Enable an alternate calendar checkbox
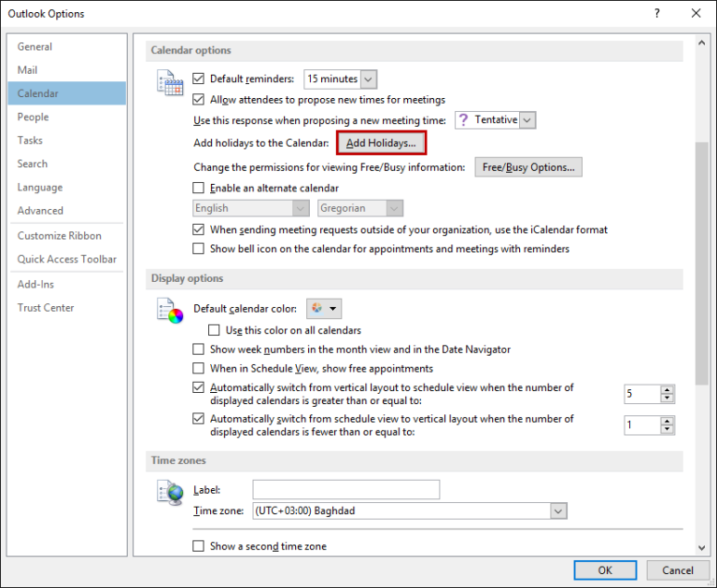The image size is (717, 588). click(198, 188)
